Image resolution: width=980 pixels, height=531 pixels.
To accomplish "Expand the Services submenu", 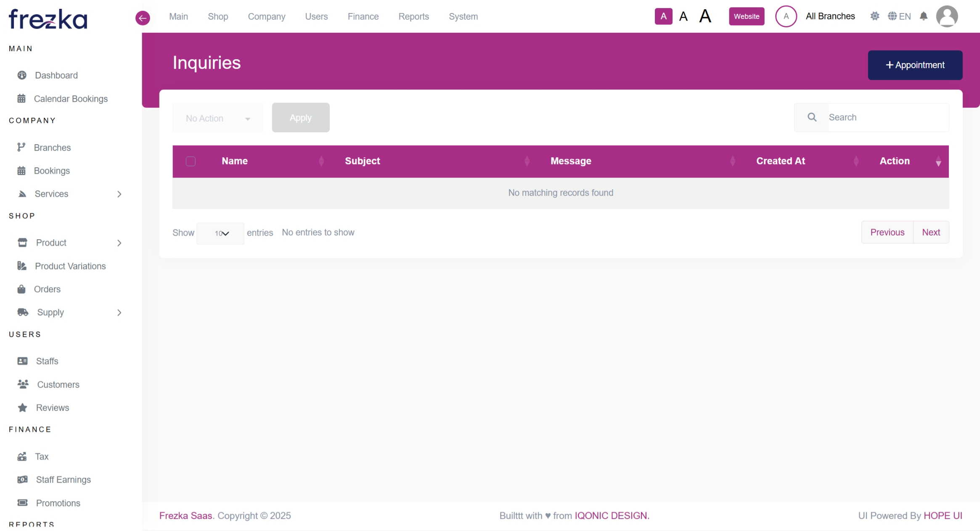I will coord(119,194).
